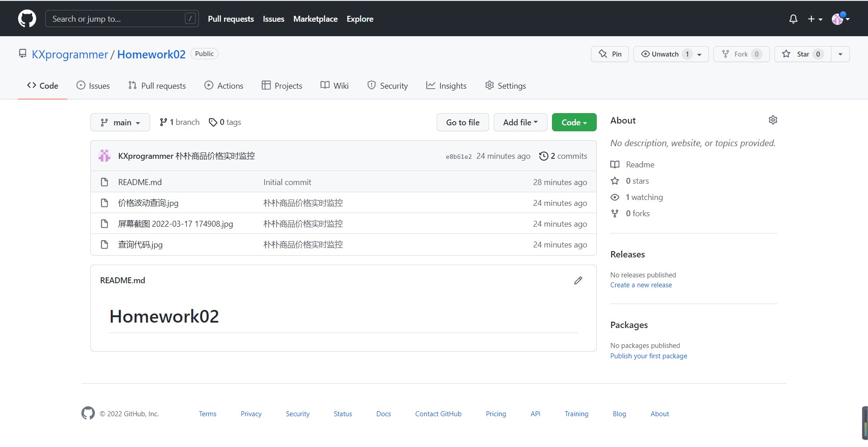Open the main branch selector

tap(120, 122)
